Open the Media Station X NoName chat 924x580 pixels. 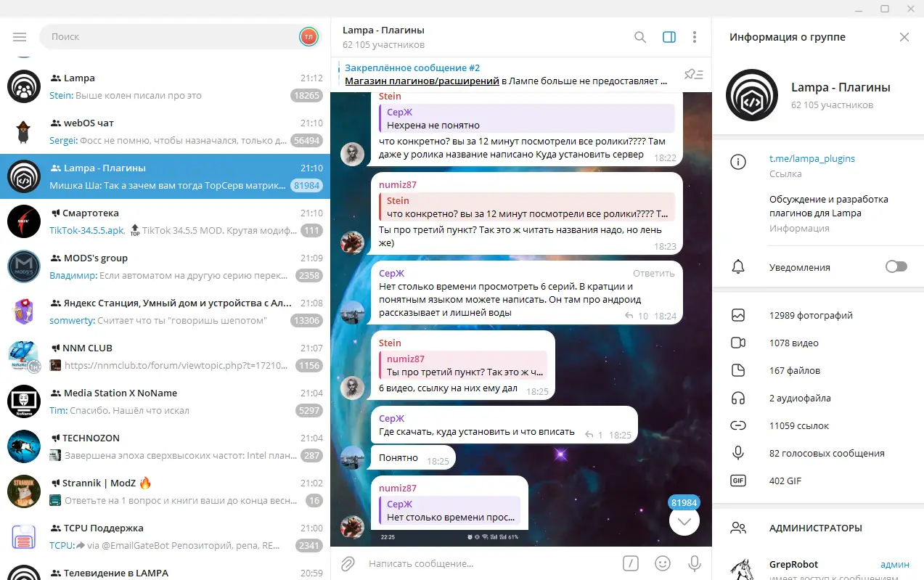pyautogui.click(x=165, y=401)
